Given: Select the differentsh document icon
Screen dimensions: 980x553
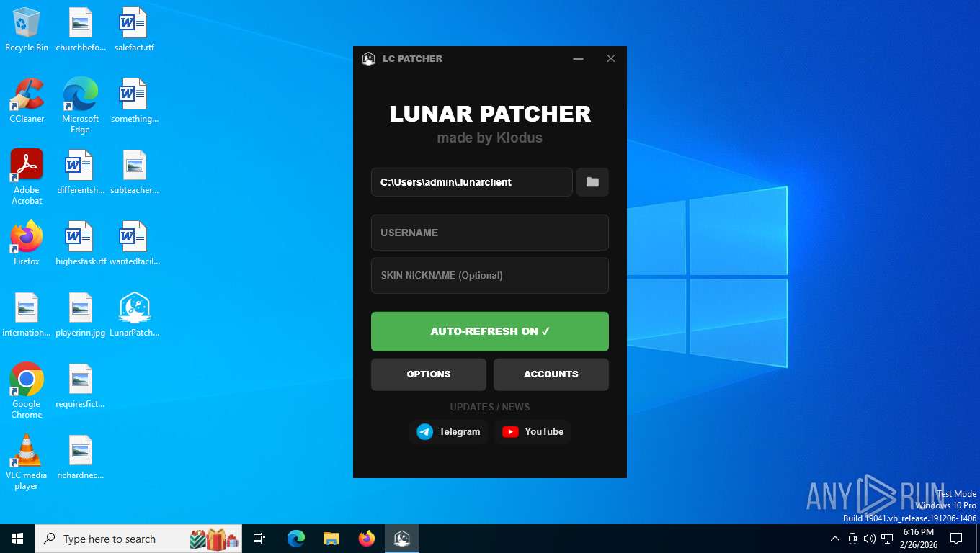Looking at the screenshot, I should (x=81, y=172).
